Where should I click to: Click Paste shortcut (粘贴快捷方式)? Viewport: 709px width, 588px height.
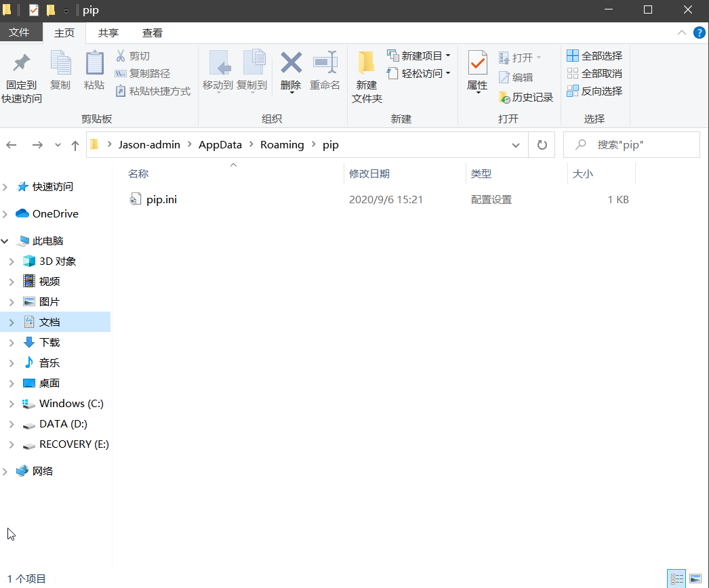click(x=153, y=91)
